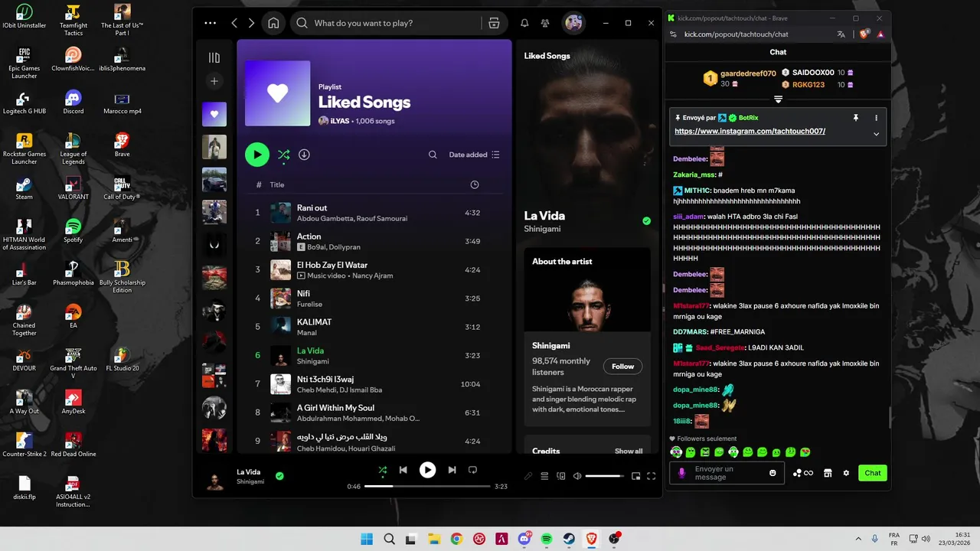Click the volume slider in Spotify

pos(605,476)
